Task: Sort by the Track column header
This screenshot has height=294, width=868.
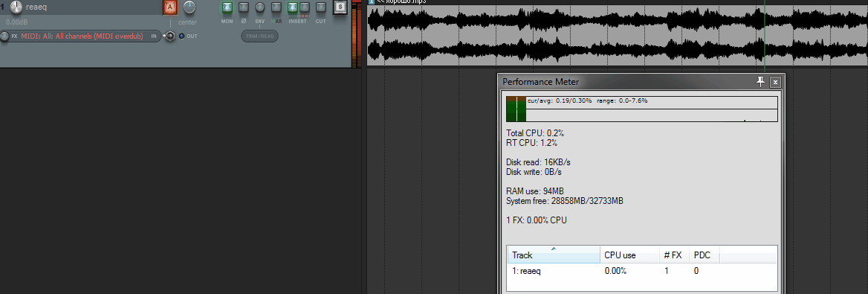Action: click(x=554, y=255)
